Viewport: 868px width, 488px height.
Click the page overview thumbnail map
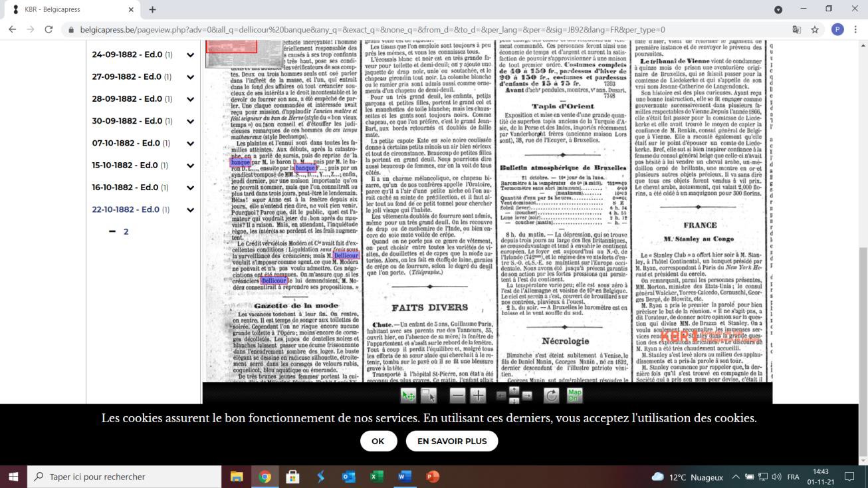[231, 53]
